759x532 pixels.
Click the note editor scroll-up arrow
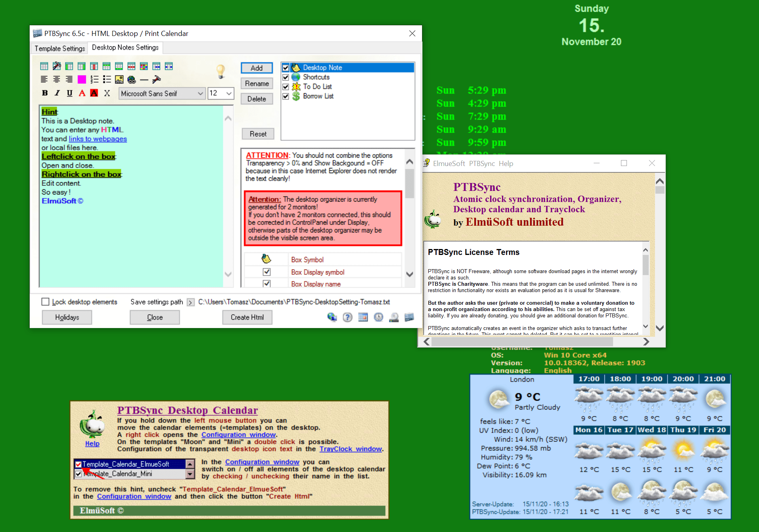228,118
